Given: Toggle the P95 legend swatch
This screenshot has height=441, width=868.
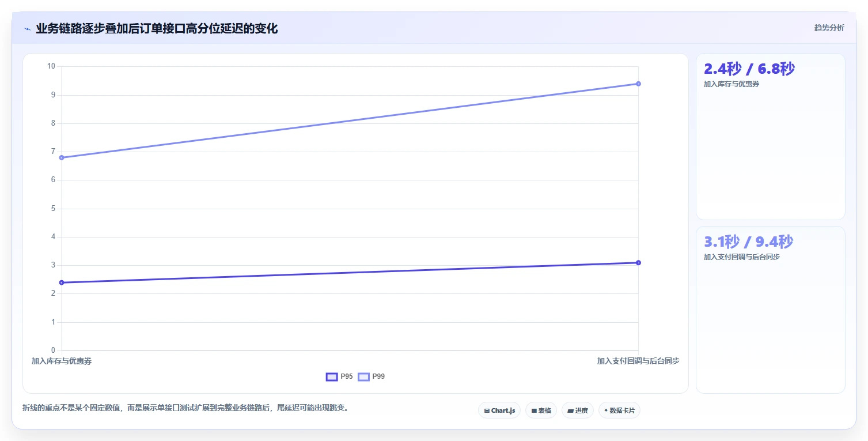Looking at the screenshot, I should point(332,376).
